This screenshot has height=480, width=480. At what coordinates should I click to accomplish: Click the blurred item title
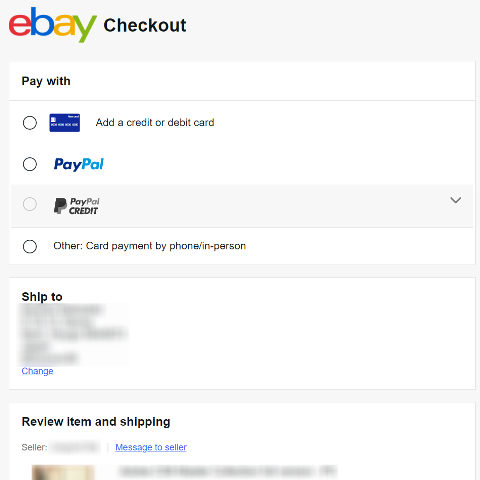[228, 471]
